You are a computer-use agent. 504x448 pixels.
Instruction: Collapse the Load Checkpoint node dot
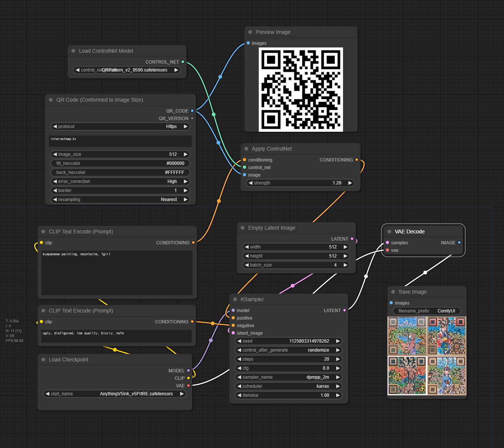[43, 360]
